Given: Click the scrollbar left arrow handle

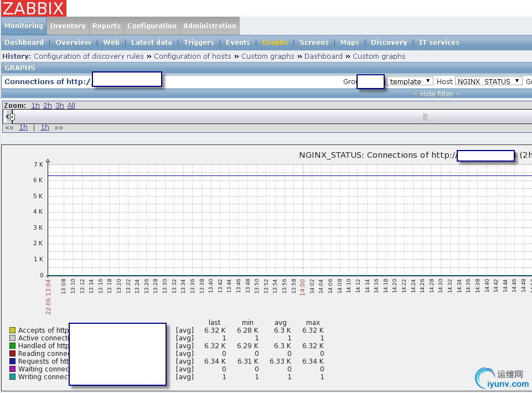Looking at the screenshot, I should (x=7, y=117).
